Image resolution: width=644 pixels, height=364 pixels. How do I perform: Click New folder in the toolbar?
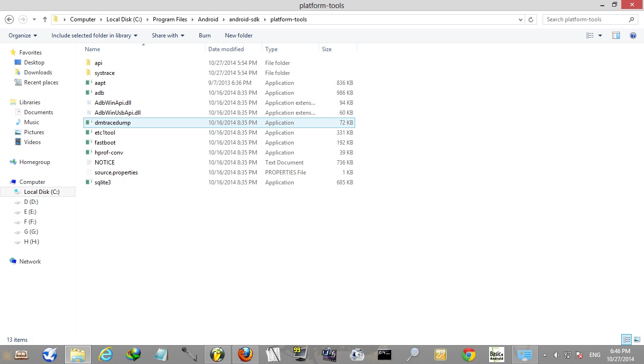click(239, 36)
